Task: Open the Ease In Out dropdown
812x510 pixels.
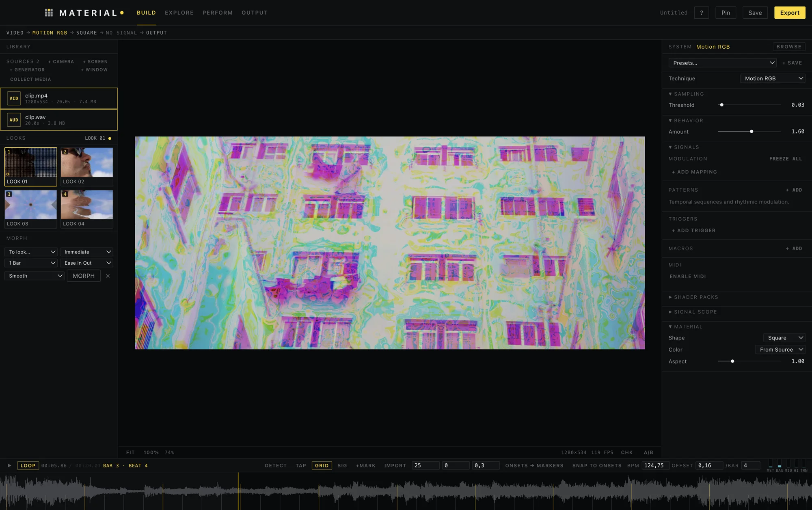Action: tap(86, 263)
